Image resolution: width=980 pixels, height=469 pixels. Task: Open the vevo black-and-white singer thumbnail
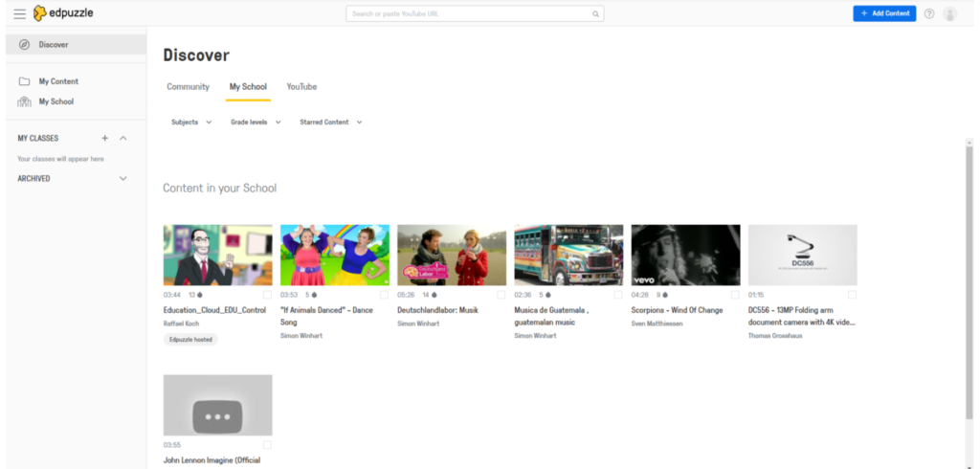click(685, 256)
